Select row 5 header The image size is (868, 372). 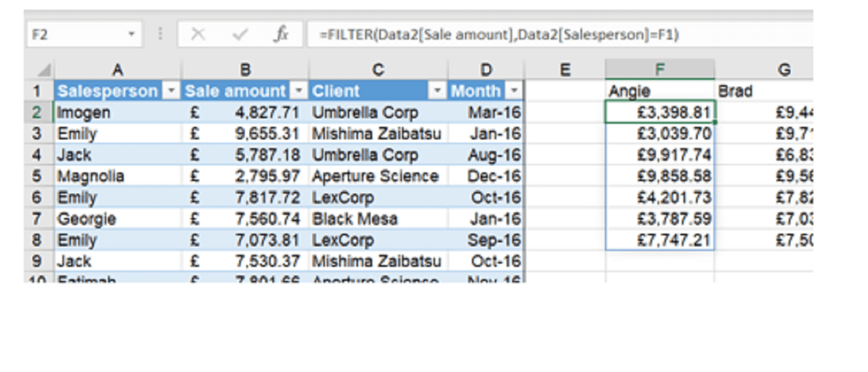[37, 176]
